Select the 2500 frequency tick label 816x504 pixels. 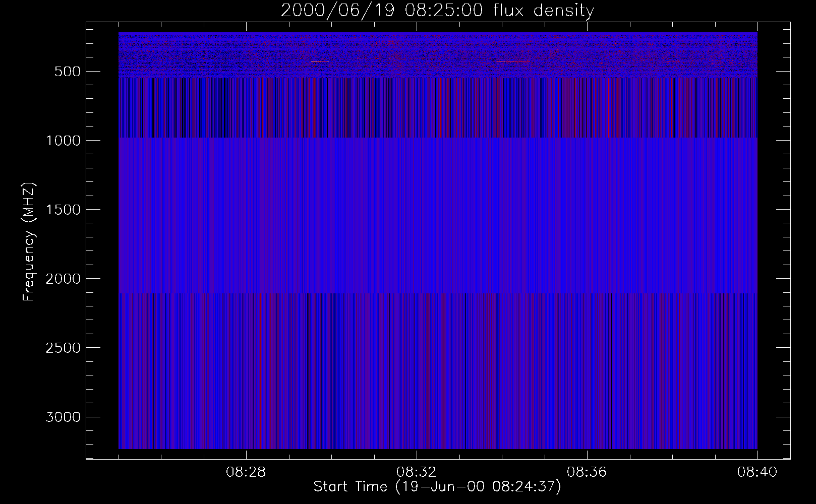click(63, 348)
